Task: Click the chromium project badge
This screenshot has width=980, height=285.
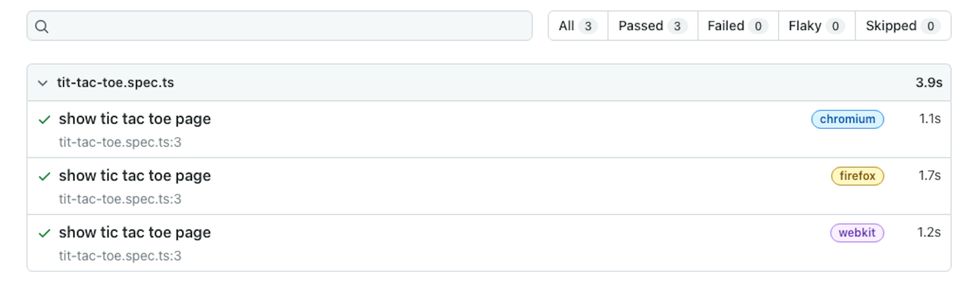Action: click(848, 119)
